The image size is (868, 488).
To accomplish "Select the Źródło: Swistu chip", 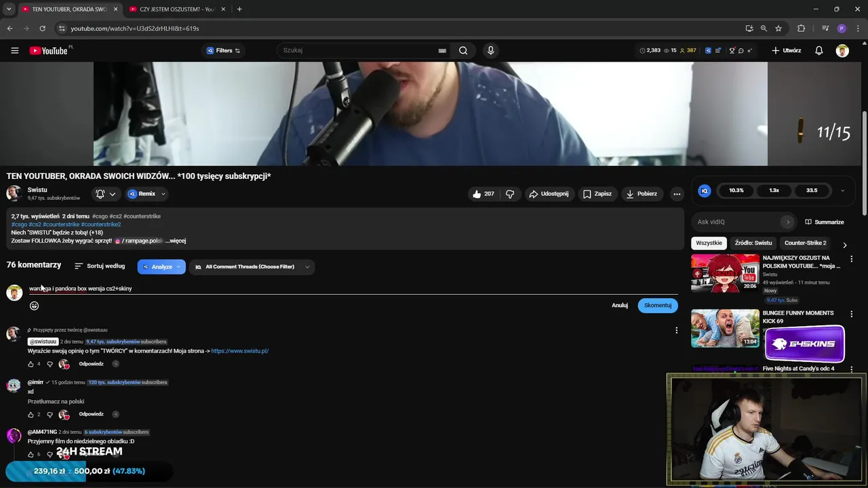I will (x=753, y=243).
